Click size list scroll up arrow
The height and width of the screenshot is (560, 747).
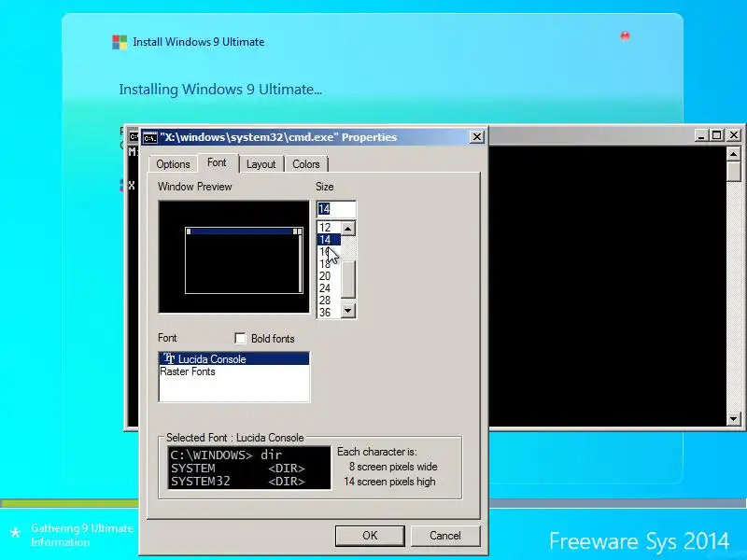point(348,229)
